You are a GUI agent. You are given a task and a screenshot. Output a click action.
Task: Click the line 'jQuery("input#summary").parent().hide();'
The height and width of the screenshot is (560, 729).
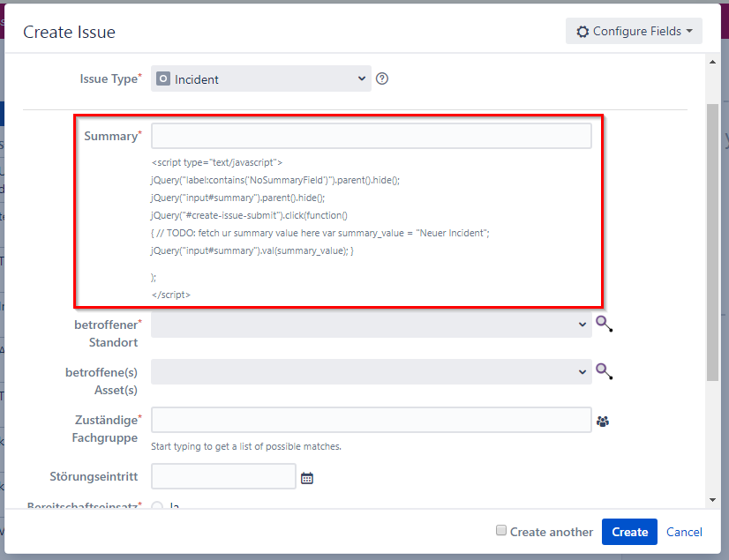[x=237, y=198]
